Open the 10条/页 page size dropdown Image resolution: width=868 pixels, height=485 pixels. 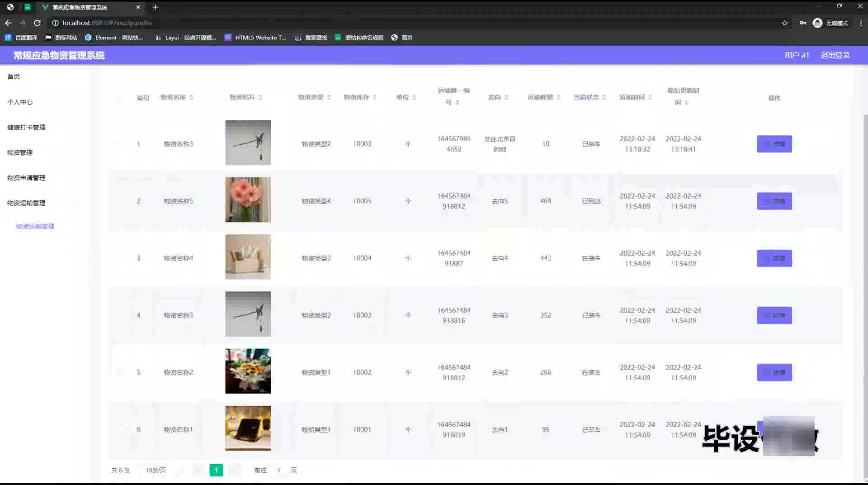coord(156,470)
